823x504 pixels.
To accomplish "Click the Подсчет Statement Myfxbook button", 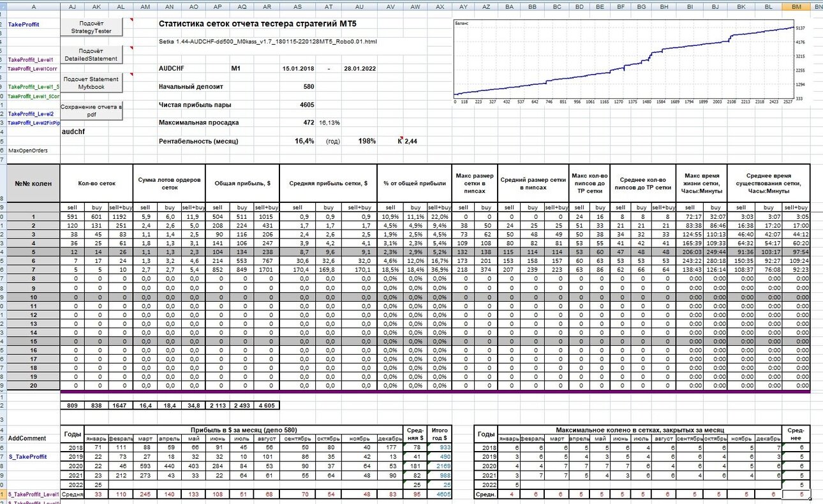I will (x=90, y=83).
